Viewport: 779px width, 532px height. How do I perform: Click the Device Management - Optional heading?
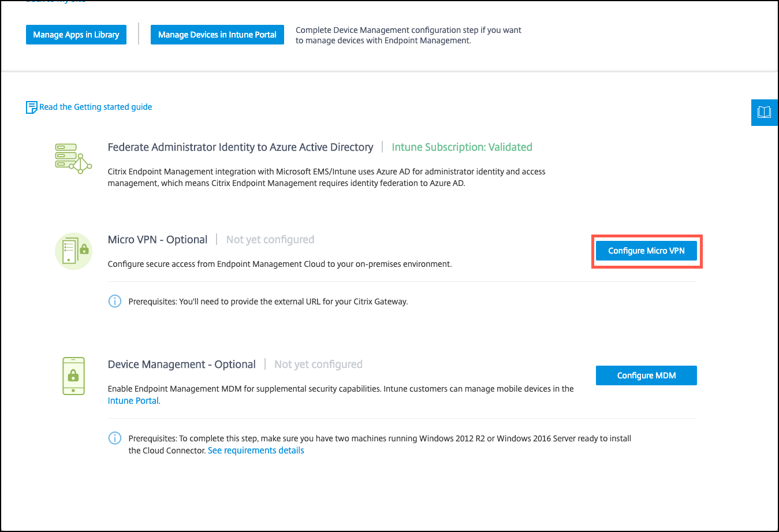tap(182, 364)
